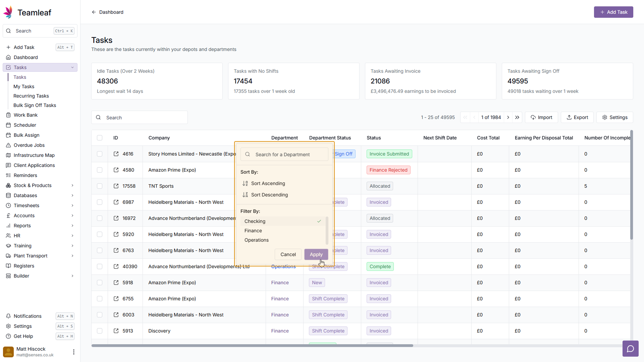Click the Export button
Screen dimensions: 644x362
577,117
